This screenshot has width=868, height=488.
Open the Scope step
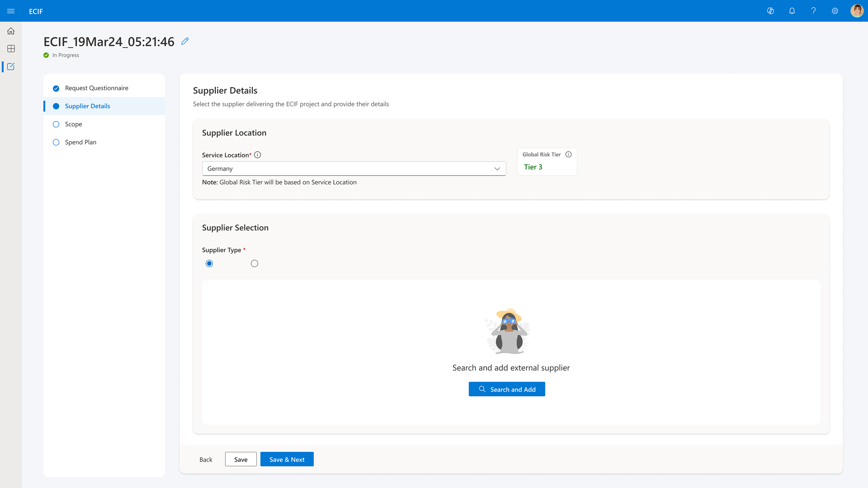(x=74, y=124)
